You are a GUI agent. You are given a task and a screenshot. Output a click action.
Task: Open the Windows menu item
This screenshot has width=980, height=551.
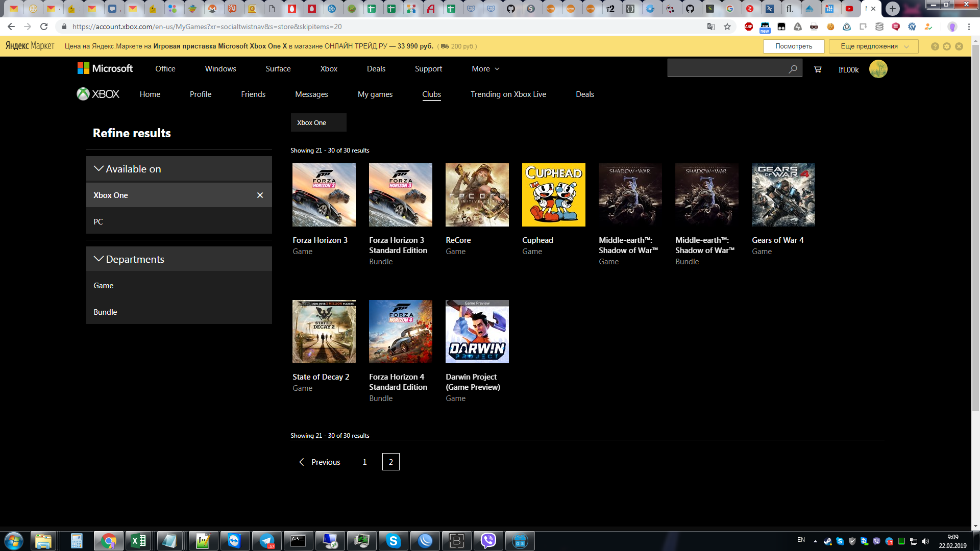pos(220,69)
